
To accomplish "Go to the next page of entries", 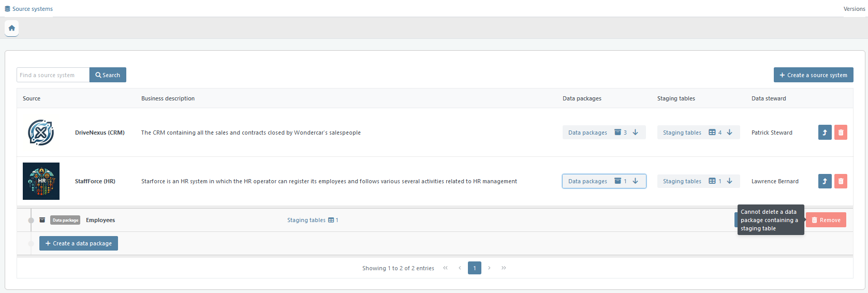I will 489,268.
